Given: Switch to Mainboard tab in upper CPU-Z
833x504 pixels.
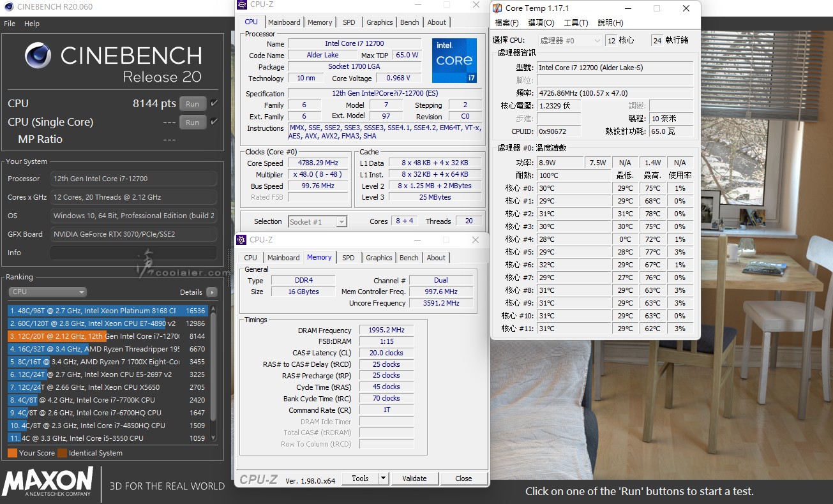Looking at the screenshot, I should (284, 22).
